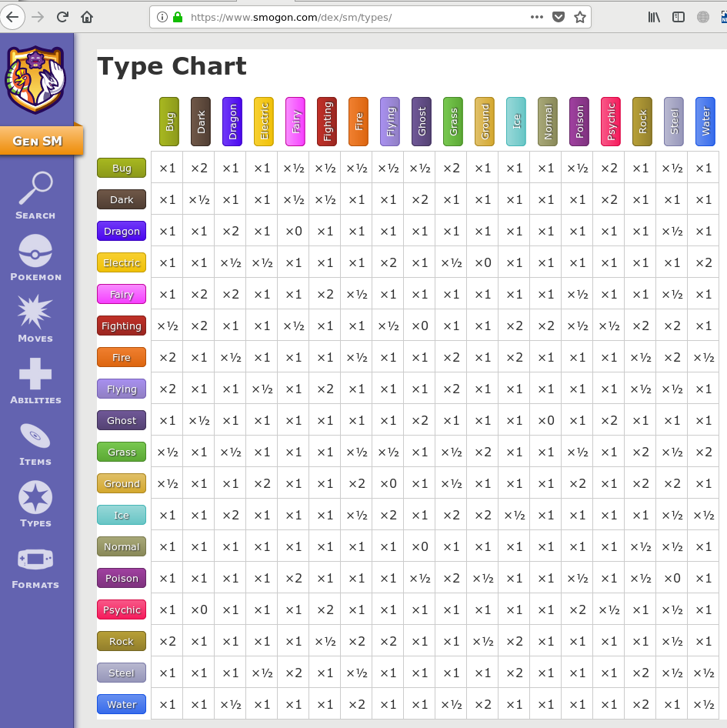
Task: Select the Grass column header badge
Action: (453, 122)
